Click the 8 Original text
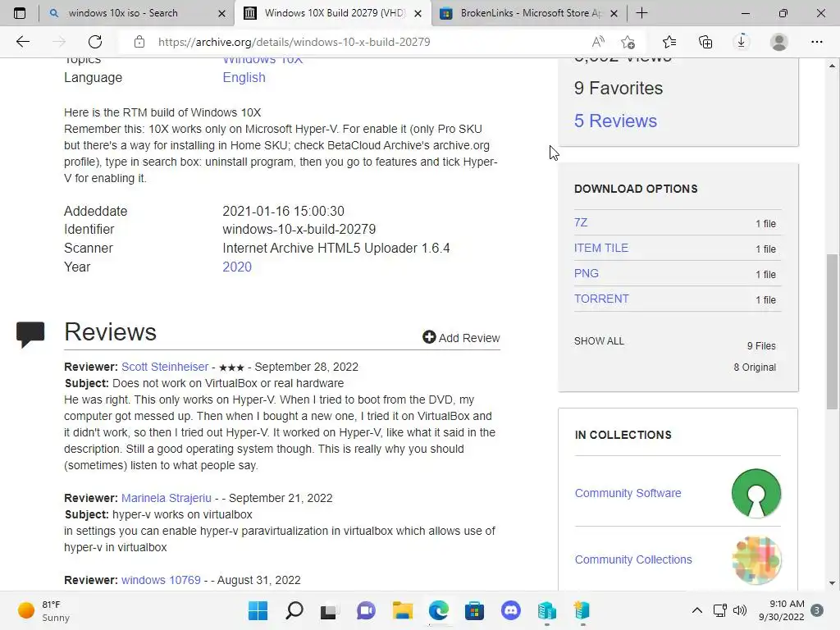This screenshot has height=630, width=840. pos(755,367)
